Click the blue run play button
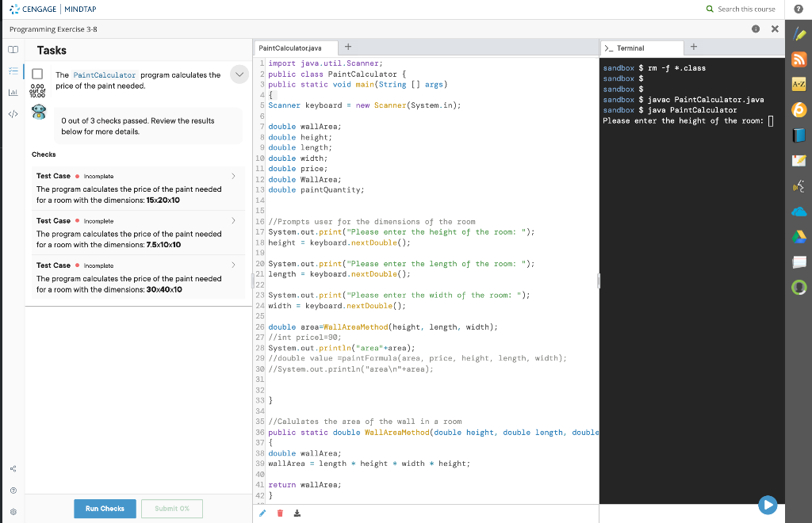 point(766,504)
